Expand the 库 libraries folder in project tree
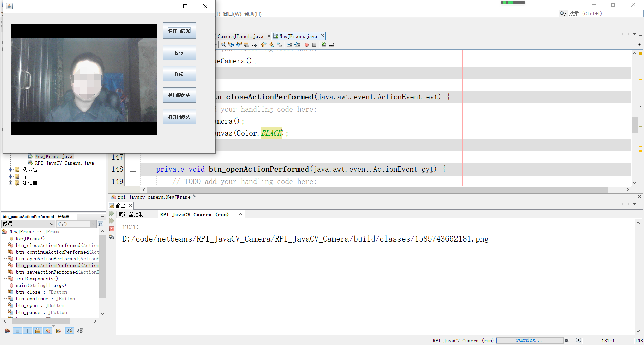The height and width of the screenshot is (345, 644). click(x=10, y=176)
